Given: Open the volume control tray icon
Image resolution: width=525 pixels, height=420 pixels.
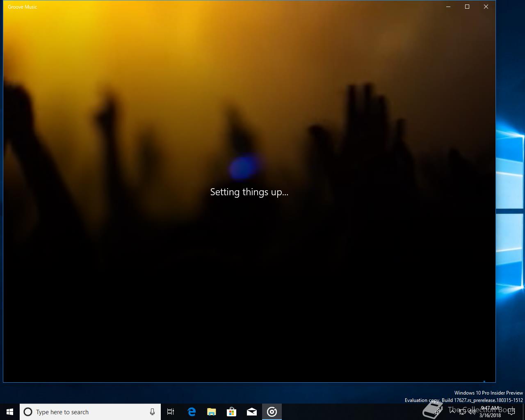Looking at the screenshot, I should [x=472, y=411].
